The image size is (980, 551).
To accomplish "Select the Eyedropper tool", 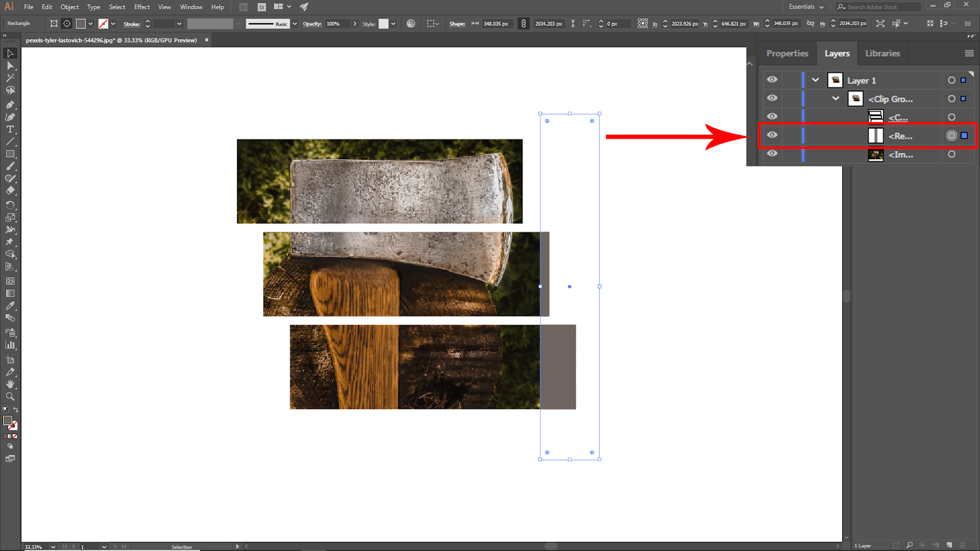I will [10, 305].
